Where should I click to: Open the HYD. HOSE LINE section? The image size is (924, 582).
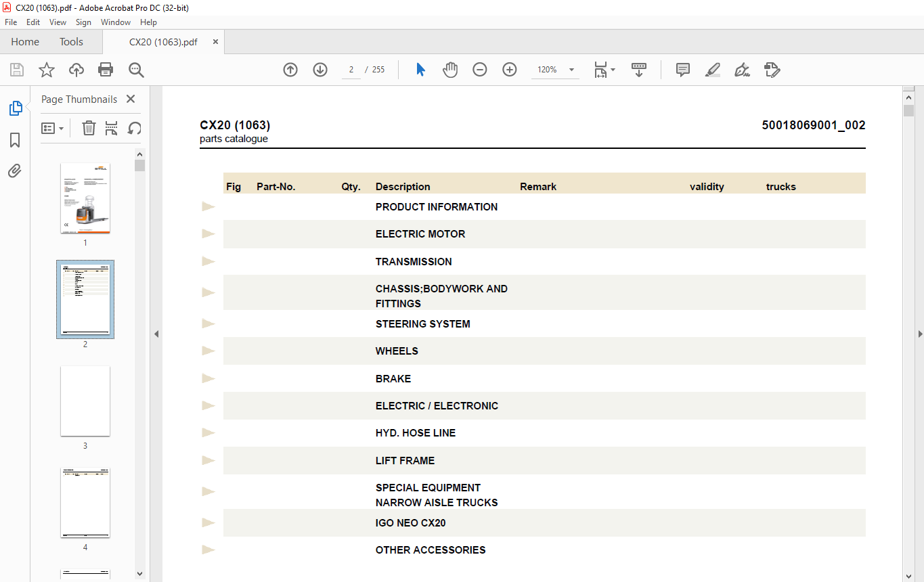416,433
